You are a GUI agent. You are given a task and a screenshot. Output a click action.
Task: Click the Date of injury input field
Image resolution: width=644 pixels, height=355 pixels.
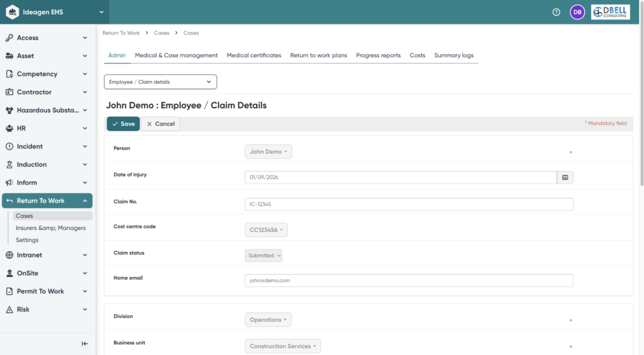tap(401, 177)
